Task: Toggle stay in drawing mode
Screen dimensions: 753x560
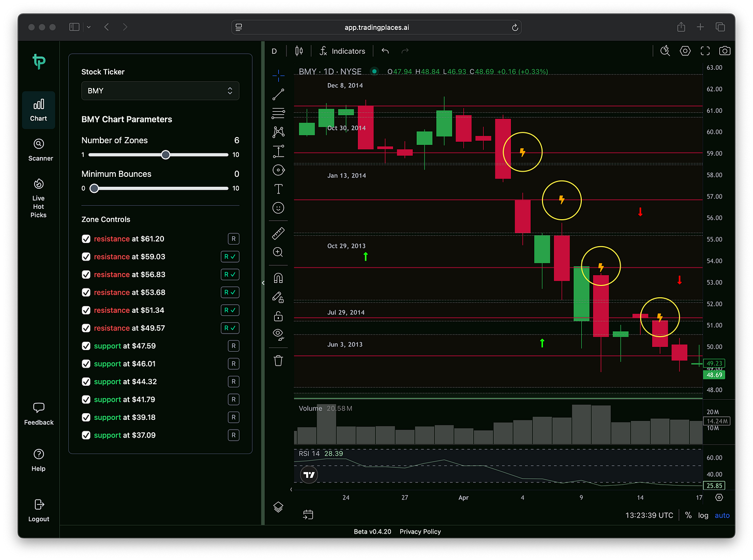Action: pyautogui.click(x=278, y=297)
